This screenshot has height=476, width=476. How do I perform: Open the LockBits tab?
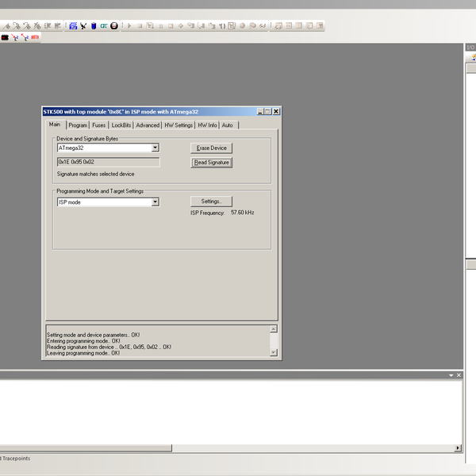121,125
